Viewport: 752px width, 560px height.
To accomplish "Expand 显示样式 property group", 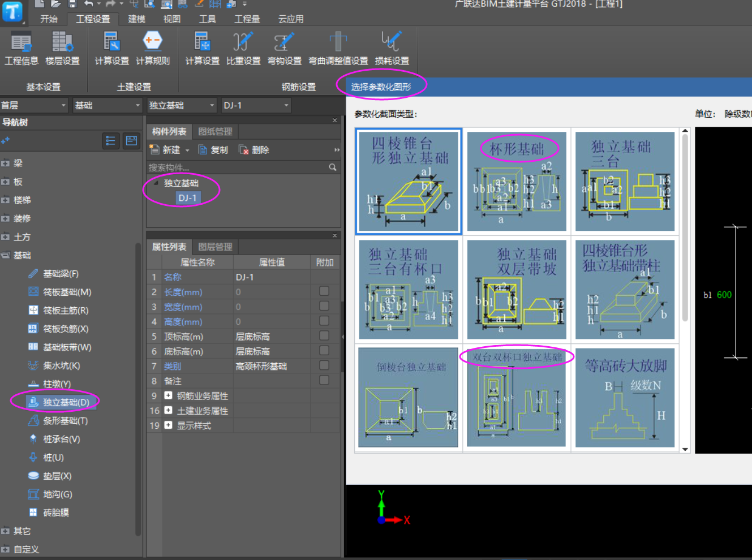I will pos(168,425).
